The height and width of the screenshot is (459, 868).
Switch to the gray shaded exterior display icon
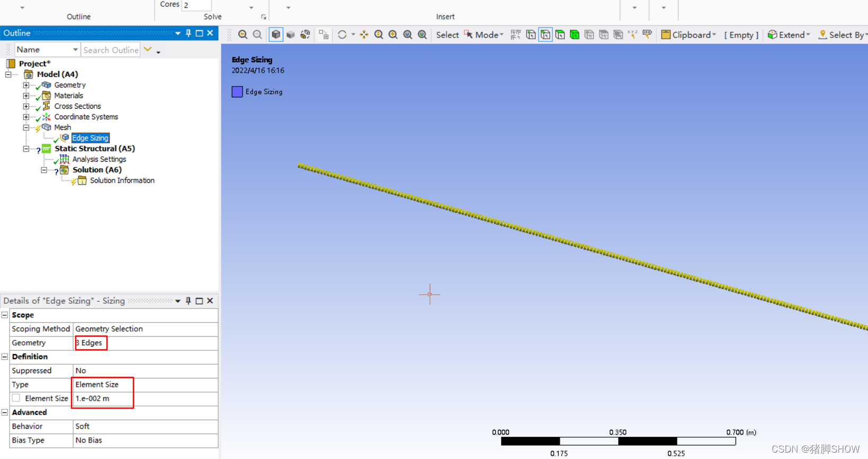pyautogui.click(x=291, y=35)
